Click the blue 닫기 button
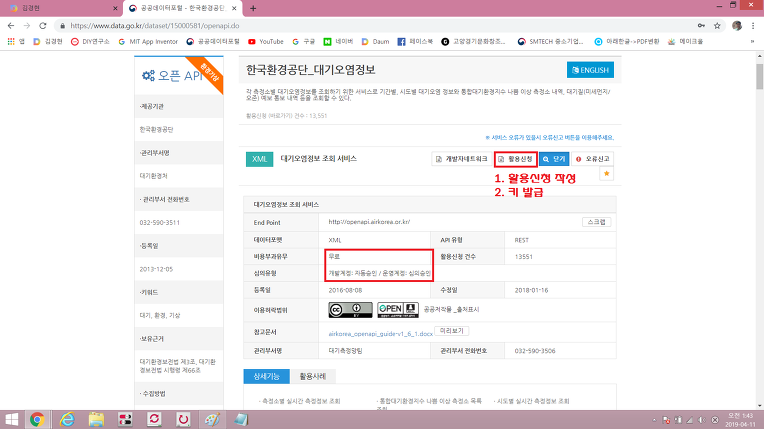Viewport: 764px width, 429px height. click(x=554, y=159)
